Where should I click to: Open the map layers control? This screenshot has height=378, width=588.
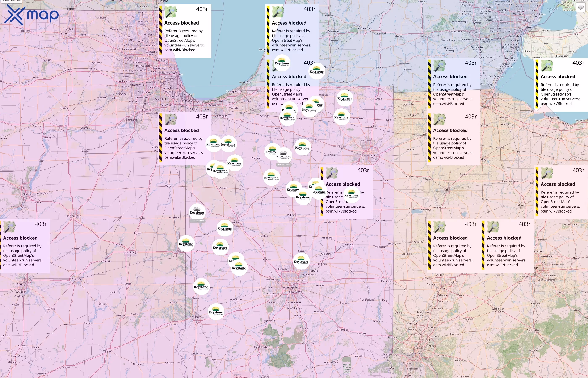click(581, 8)
